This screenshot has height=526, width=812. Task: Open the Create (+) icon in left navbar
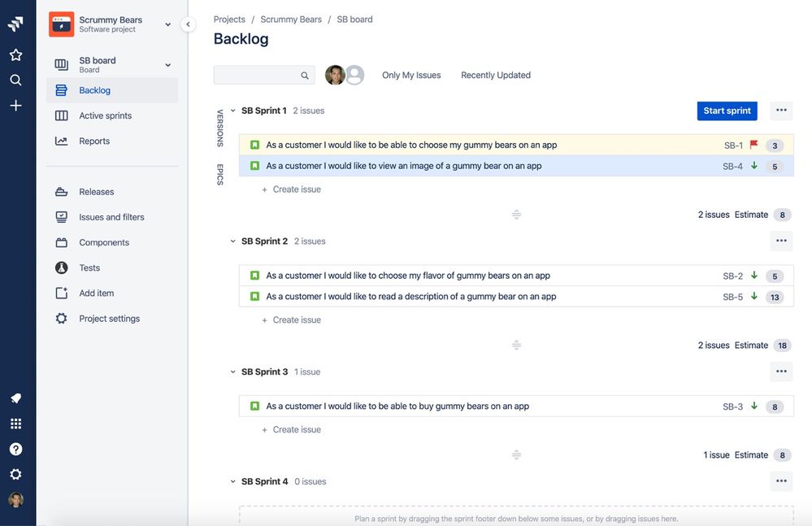16,105
